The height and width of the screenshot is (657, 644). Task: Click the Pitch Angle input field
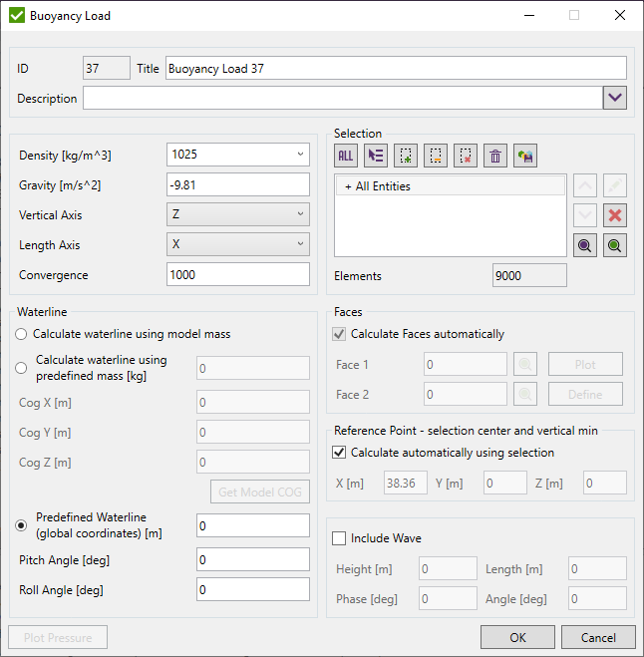(x=253, y=559)
